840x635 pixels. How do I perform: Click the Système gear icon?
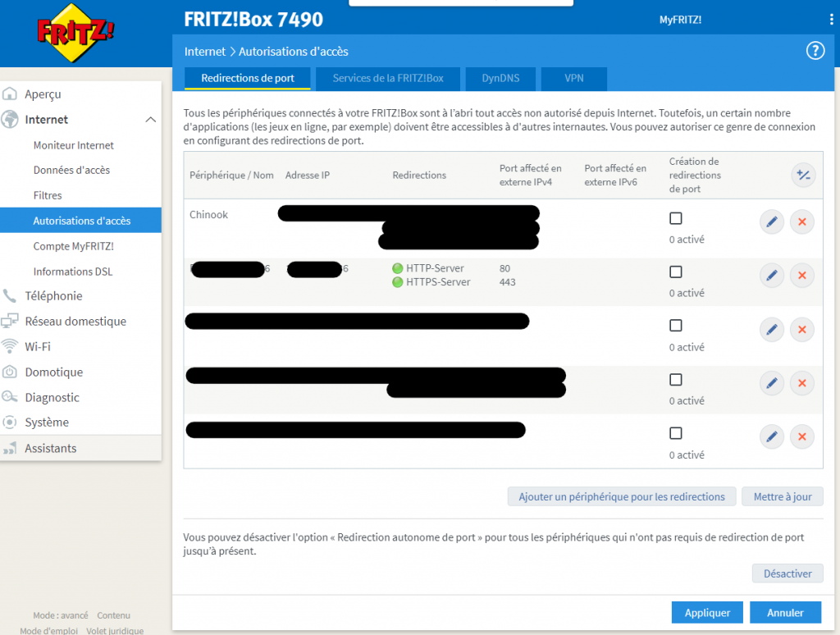[x=10, y=423]
